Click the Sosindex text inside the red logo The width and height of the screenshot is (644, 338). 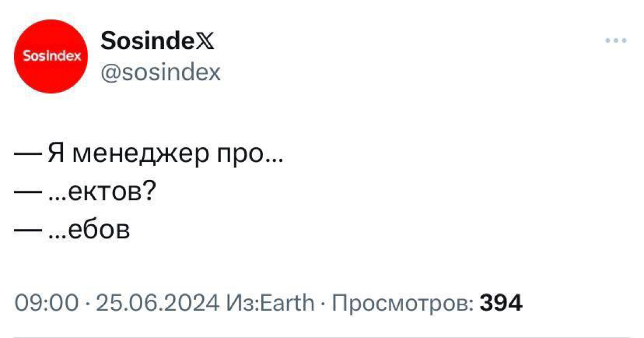pos(52,56)
